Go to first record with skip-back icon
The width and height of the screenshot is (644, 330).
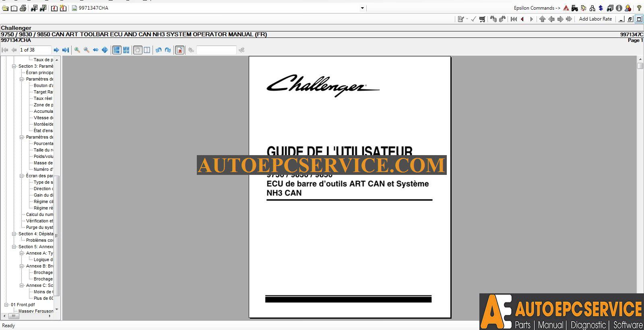click(x=514, y=19)
